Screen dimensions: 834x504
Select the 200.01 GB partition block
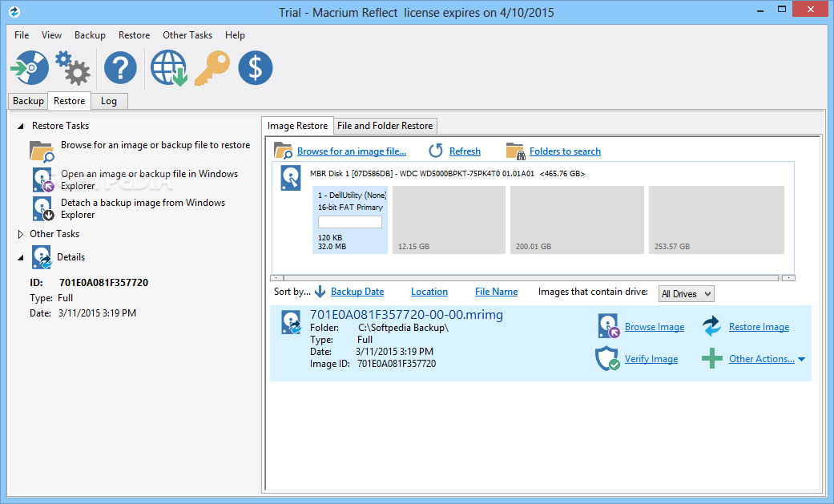click(577, 220)
